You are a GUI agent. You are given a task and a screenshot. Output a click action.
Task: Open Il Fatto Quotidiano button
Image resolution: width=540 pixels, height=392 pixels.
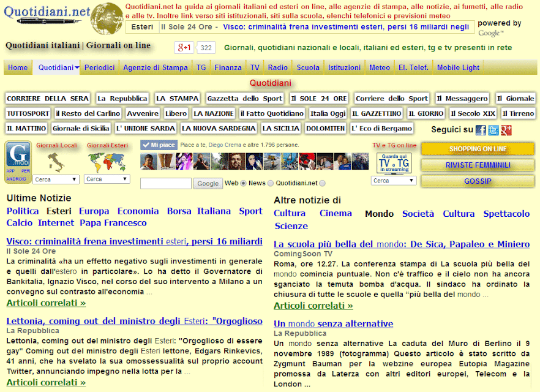[272, 113]
